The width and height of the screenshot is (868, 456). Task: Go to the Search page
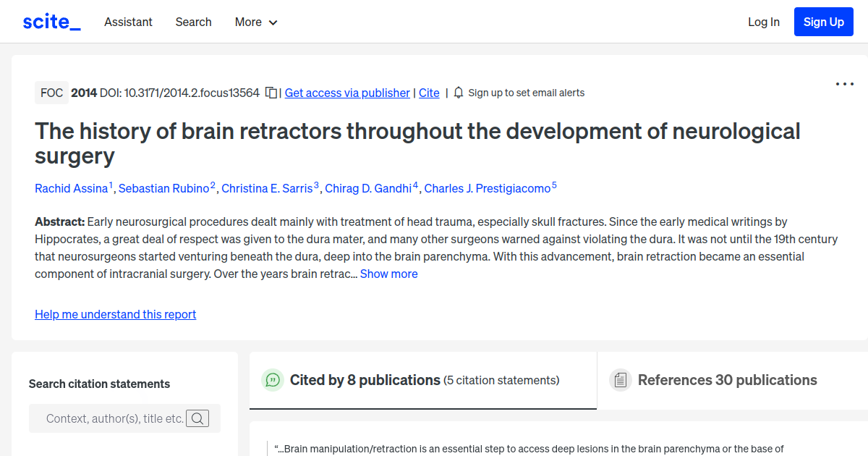193,22
